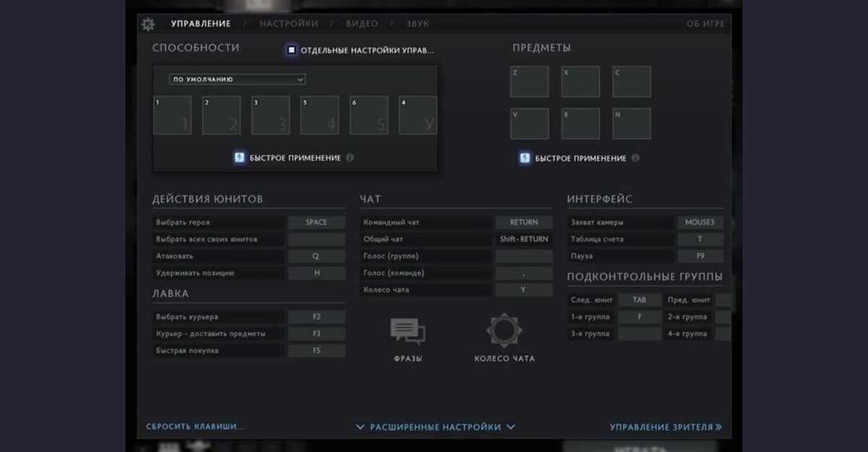Select item slot bound to N
This screenshot has height=452, width=868.
(x=631, y=124)
